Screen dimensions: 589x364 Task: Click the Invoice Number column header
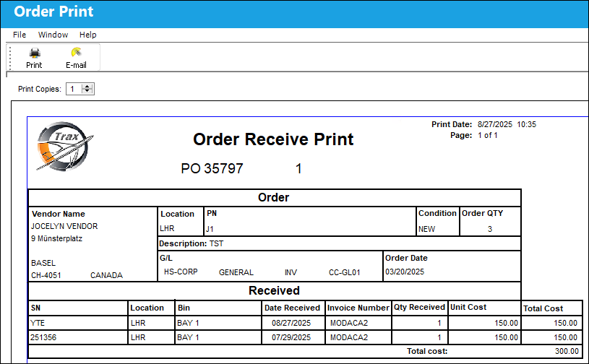tap(358, 308)
